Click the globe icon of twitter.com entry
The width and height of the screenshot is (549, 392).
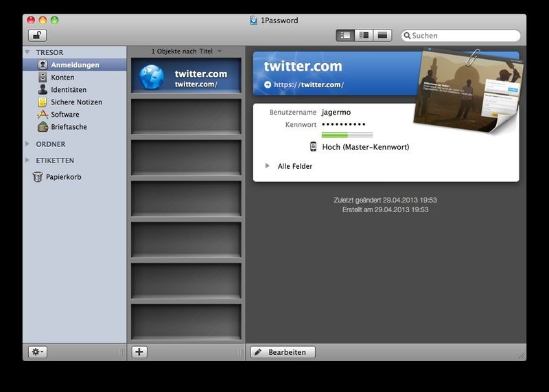152,77
